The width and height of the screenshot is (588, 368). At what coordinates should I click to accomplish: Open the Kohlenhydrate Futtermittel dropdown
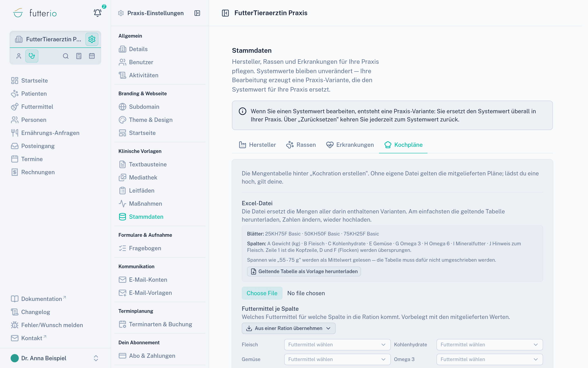click(x=490, y=345)
